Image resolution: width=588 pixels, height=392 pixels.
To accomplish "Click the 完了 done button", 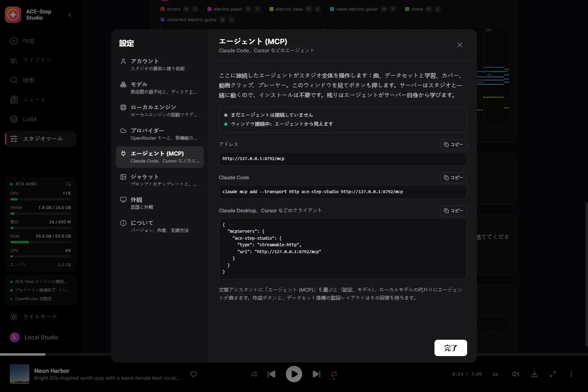I will coord(450,348).
